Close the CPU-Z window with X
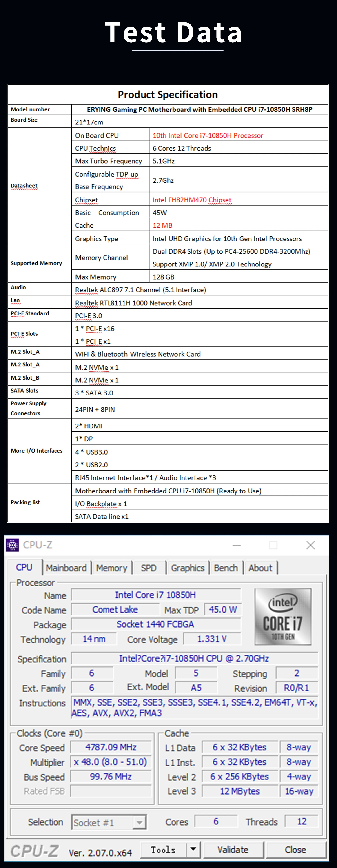 (310, 545)
